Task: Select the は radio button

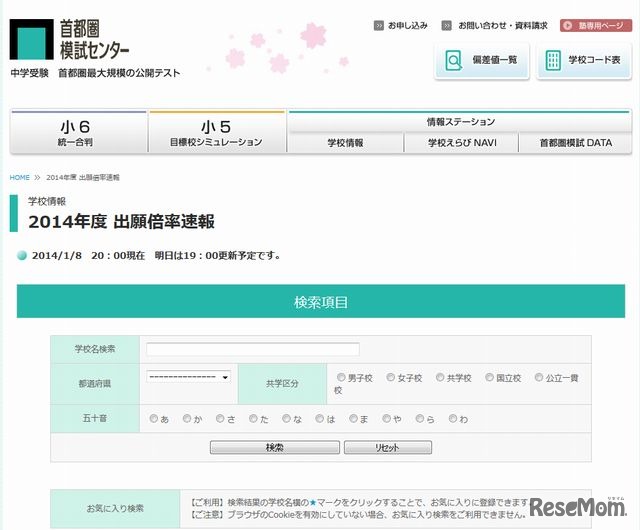Action: click(320, 419)
